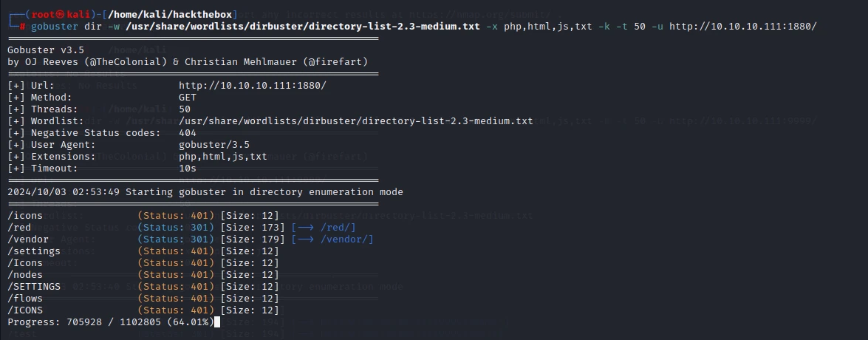Click the User Agent value gobuster/3.5
868x340 pixels.
(214, 145)
